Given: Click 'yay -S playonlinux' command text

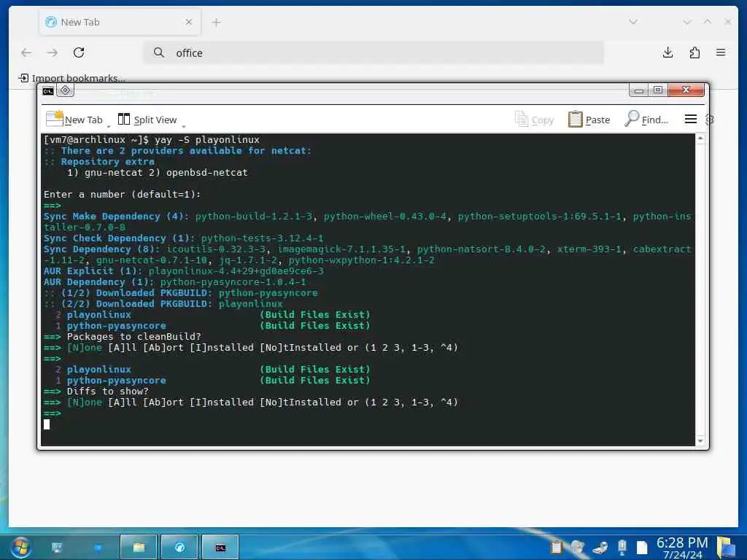Looking at the screenshot, I should pos(207,139).
